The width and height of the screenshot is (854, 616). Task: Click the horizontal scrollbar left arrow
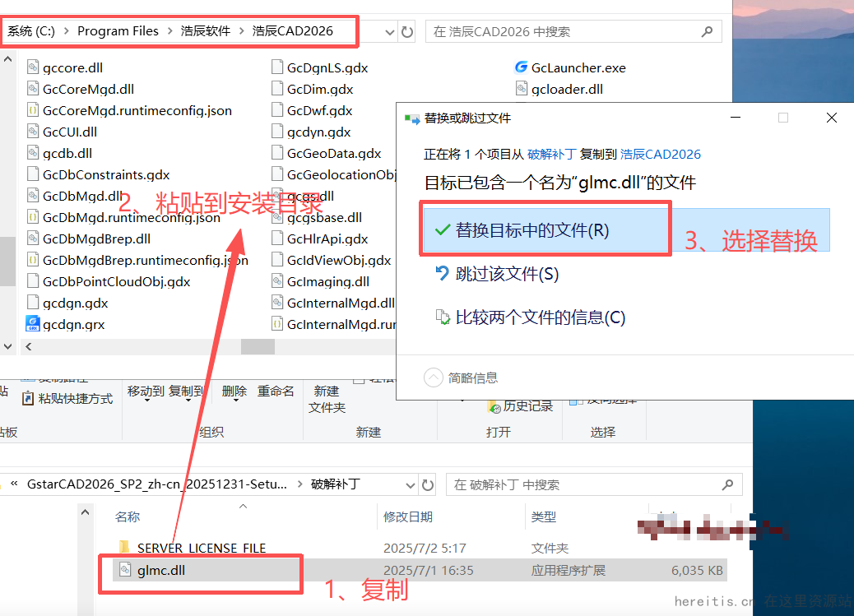pos(28,346)
